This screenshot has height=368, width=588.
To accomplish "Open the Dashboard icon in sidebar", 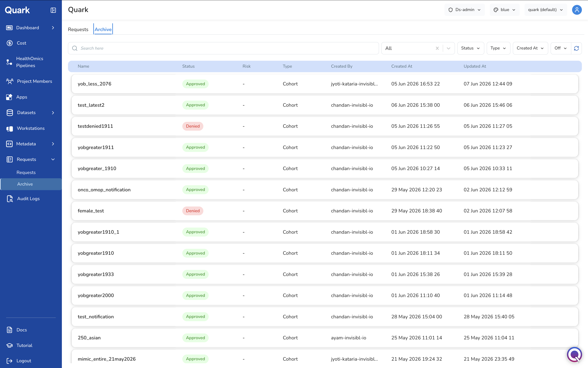I will (9, 28).
